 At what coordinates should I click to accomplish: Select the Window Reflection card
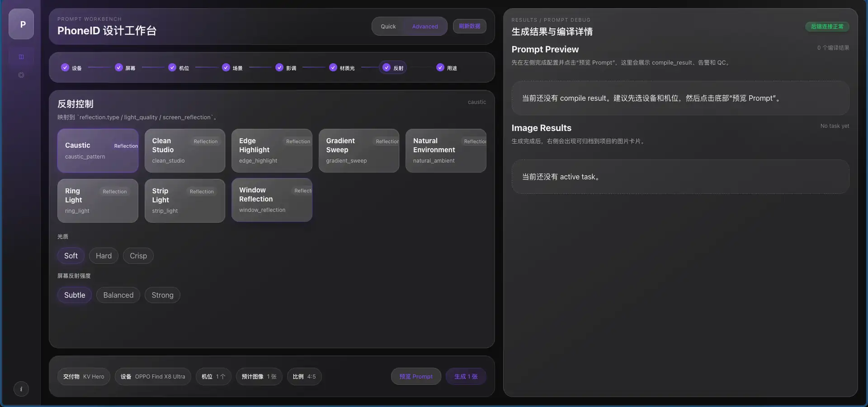pyautogui.click(x=272, y=200)
